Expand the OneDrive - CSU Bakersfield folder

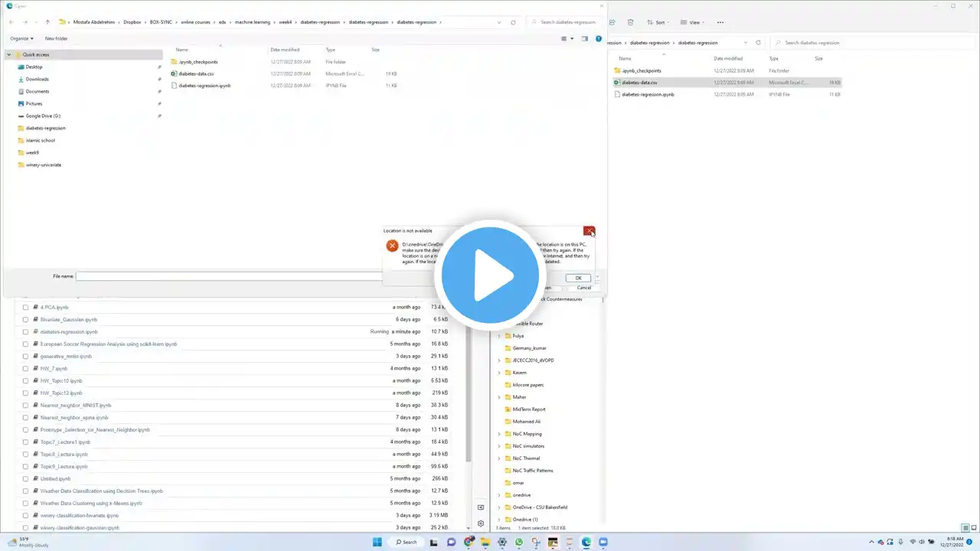point(499,507)
